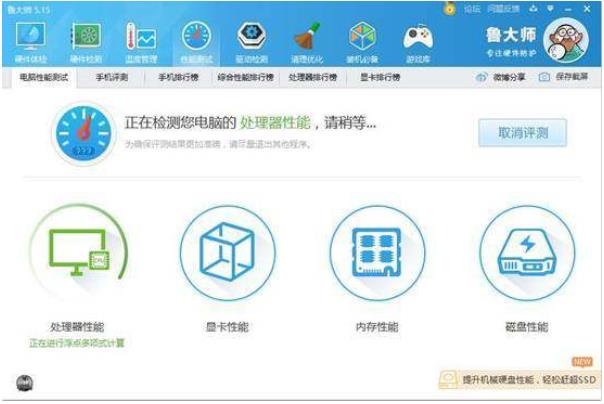Select the 性能测试 gauge icon
The image size is (604, 404).
[x=196, y=37]
